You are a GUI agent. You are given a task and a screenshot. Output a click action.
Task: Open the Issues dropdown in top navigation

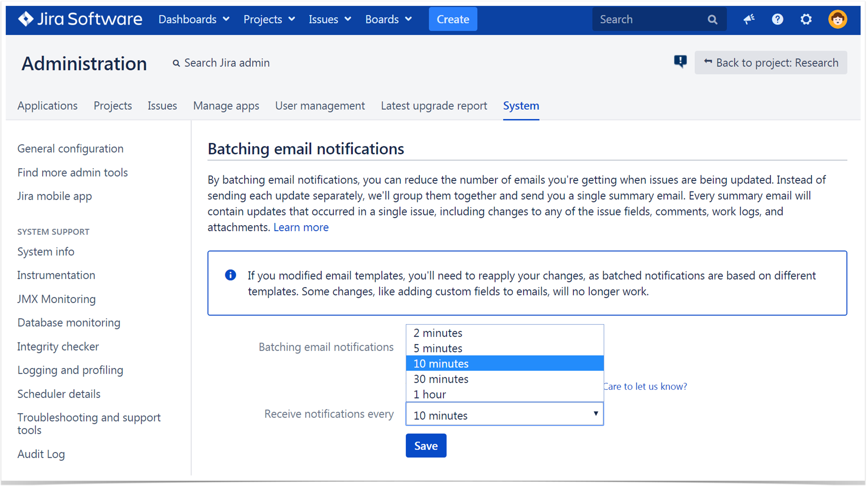330,19
